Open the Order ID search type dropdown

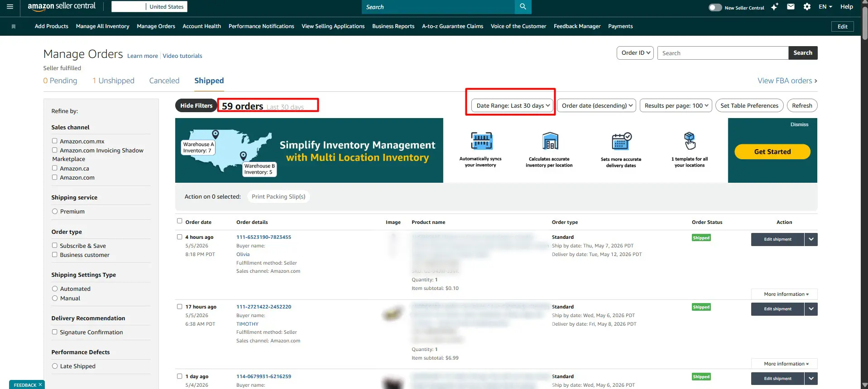pyautogui.click(x=635, y=53)
